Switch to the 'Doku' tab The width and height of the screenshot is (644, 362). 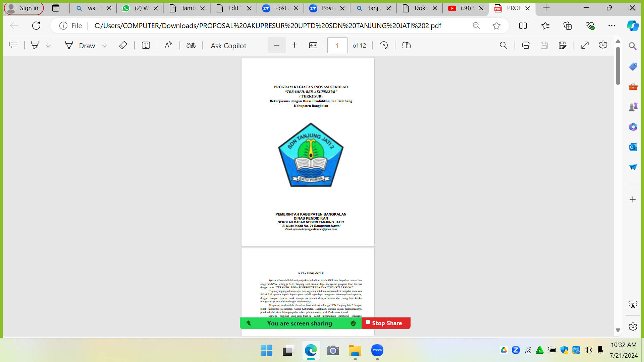pos(419,8)
